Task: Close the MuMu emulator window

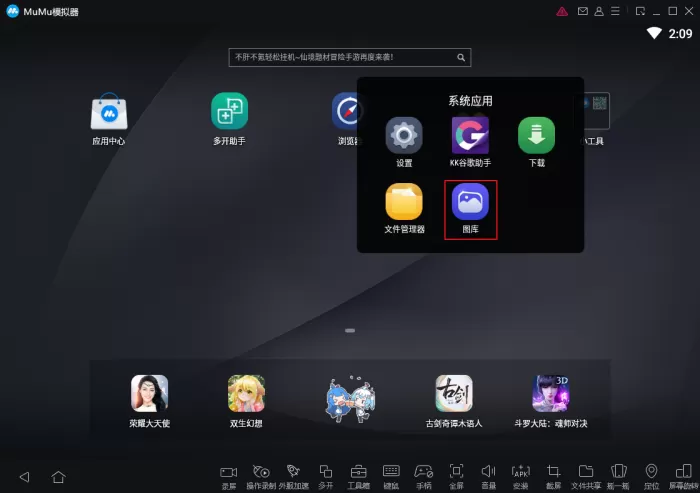Action: coord(689,11)
